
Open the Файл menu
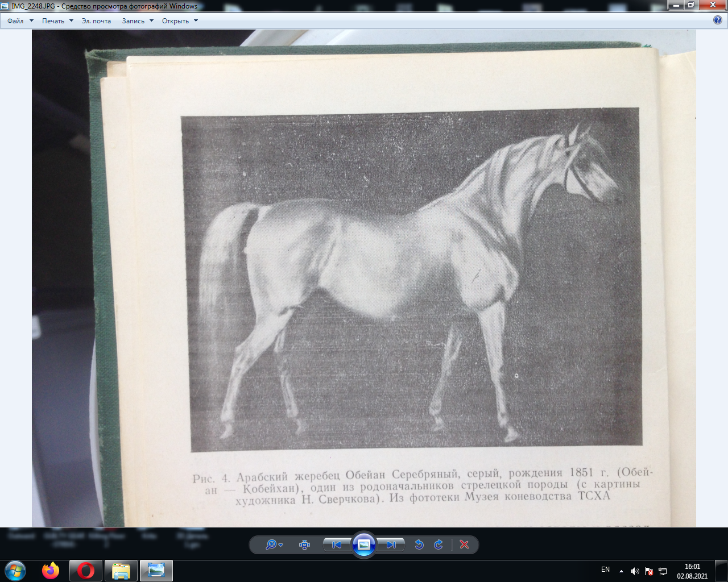pos(20,21)
